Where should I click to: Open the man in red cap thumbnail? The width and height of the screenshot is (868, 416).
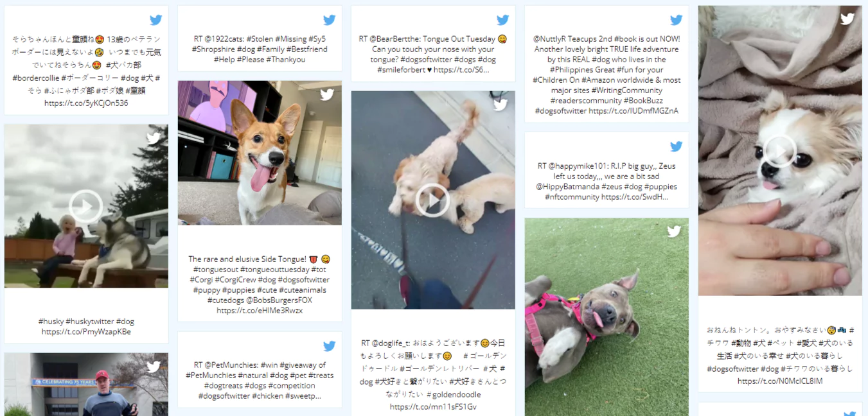(x=86, y=385)
